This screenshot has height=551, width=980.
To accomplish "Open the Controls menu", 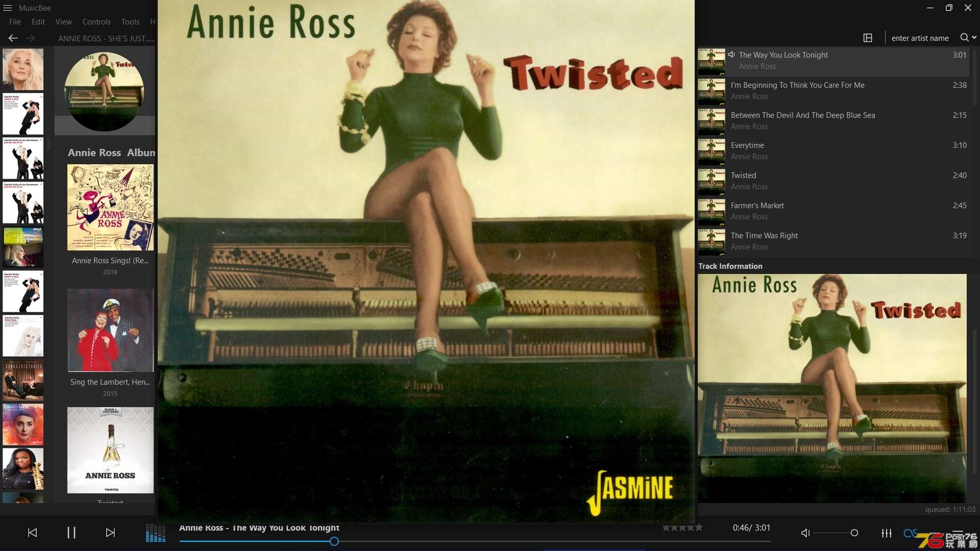I will (x=96, y=22).
